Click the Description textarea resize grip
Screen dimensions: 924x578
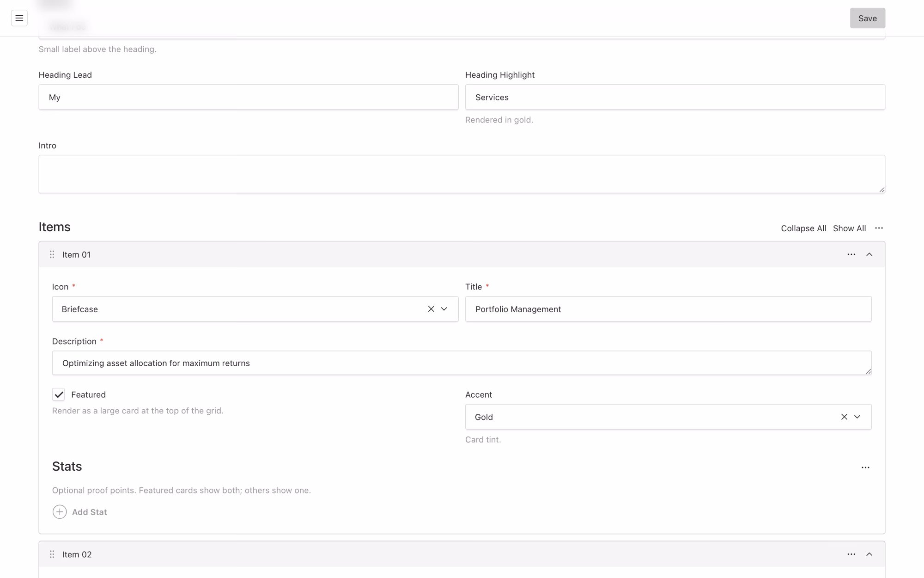click(x=868, y=371)
